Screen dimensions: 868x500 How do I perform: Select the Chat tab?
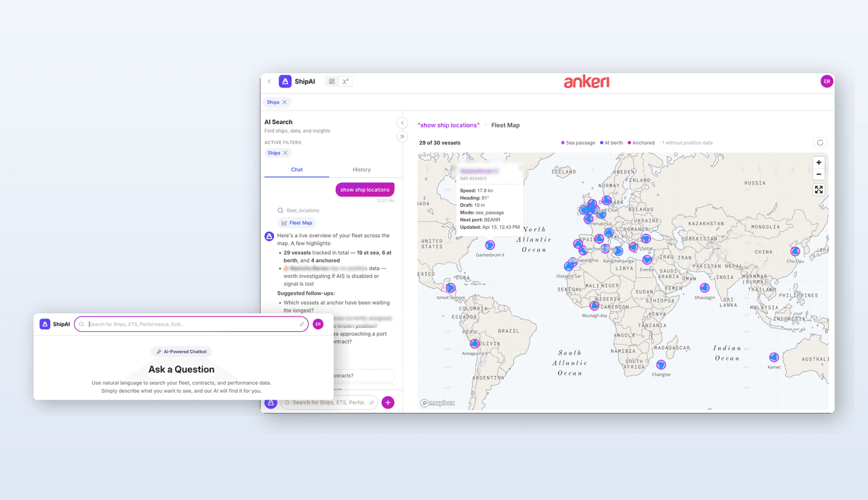click(296, 169)
